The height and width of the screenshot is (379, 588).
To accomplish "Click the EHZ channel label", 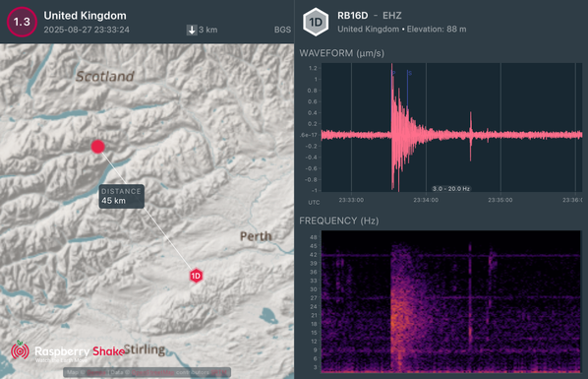I will coord(392,16).
